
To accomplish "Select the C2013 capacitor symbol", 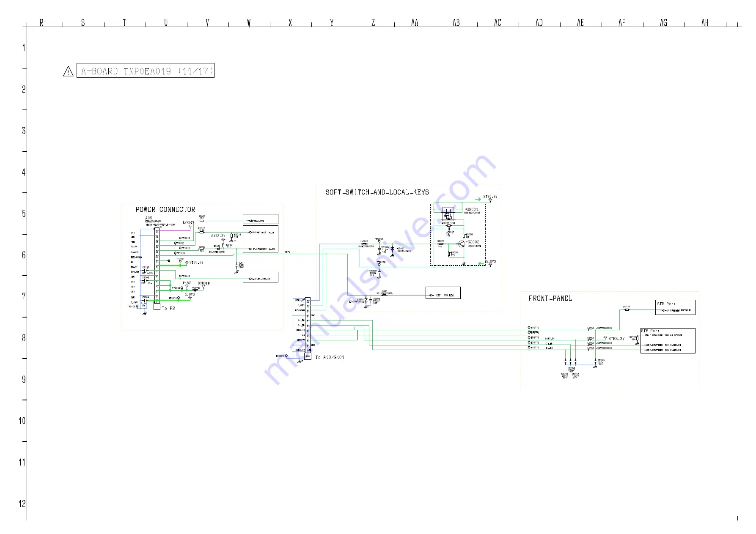I will pyautogui.click(x=146, y=271).
